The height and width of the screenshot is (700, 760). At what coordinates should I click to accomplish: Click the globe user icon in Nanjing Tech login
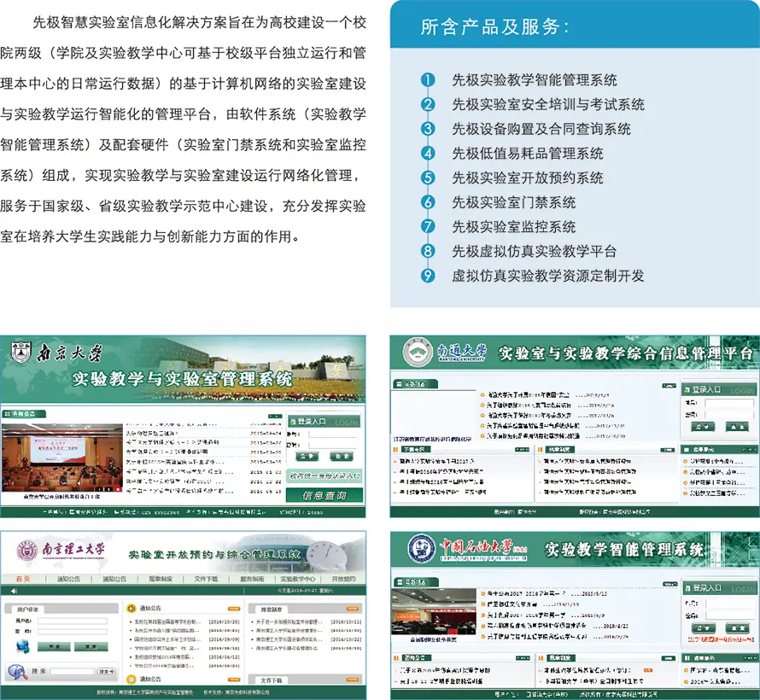click(x=22, y=646)
